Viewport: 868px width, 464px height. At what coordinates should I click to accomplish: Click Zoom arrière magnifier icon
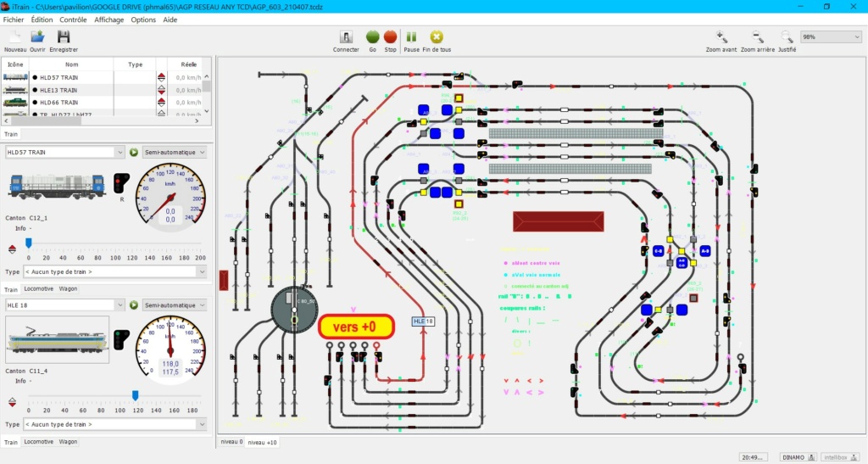[757, 37]
